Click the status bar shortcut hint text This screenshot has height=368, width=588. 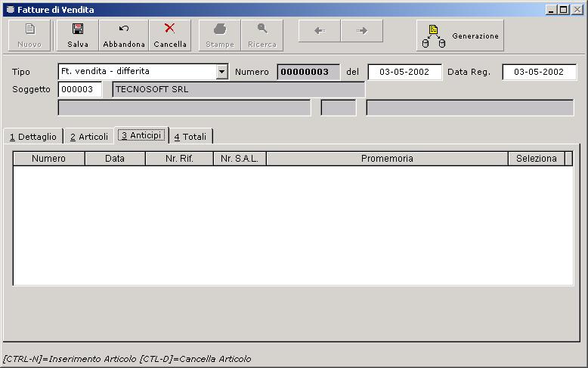pos(127,359)
